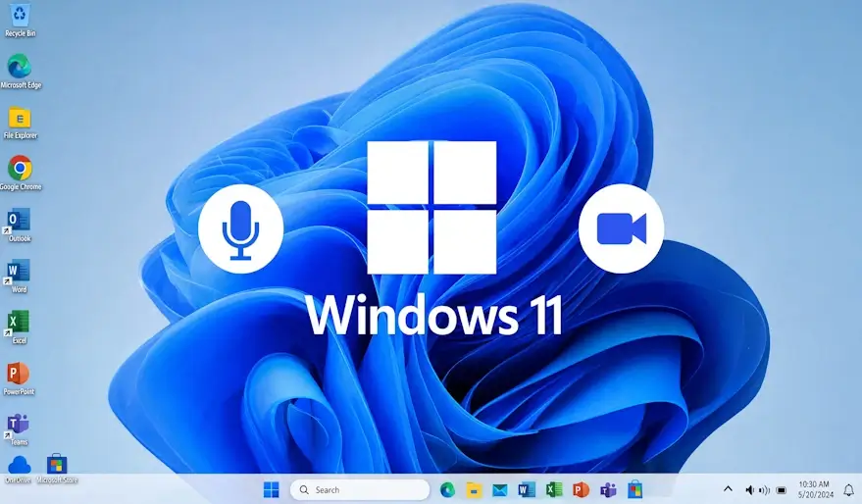Open the notifications bell icon

click(x=849, y=489)
